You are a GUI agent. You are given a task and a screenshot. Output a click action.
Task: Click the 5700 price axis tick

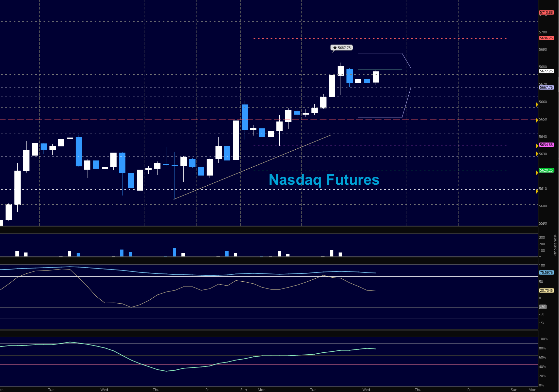click(543, 32)
